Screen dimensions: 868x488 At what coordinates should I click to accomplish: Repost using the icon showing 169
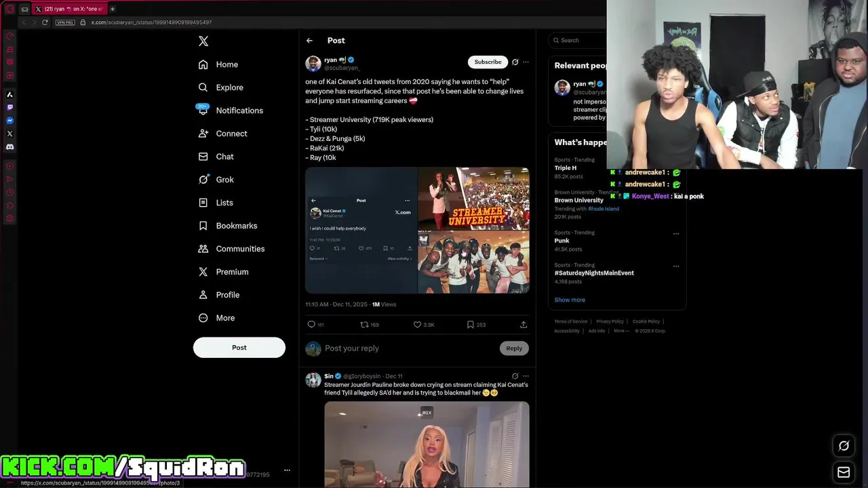coord(369,325)
